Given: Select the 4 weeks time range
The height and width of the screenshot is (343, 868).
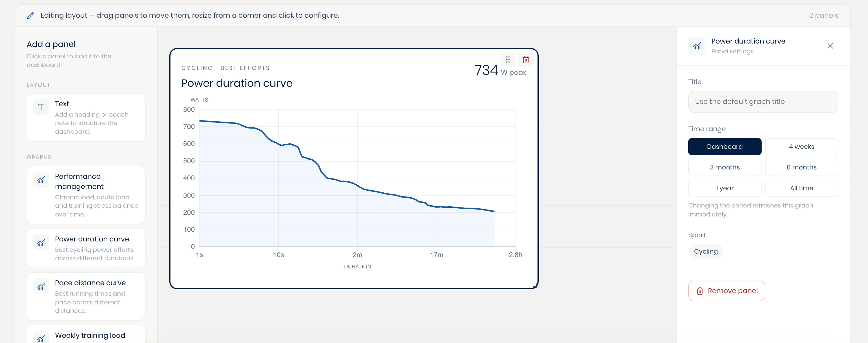Looking at the screenshot, I should coord(802,147).
